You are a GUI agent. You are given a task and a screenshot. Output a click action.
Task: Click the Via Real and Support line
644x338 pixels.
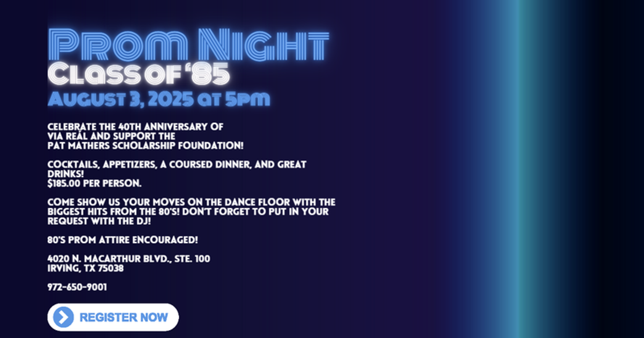click(x=111, y=136)
